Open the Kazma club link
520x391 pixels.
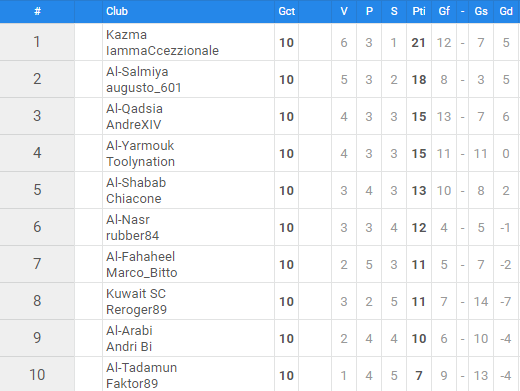click(126, 35)
